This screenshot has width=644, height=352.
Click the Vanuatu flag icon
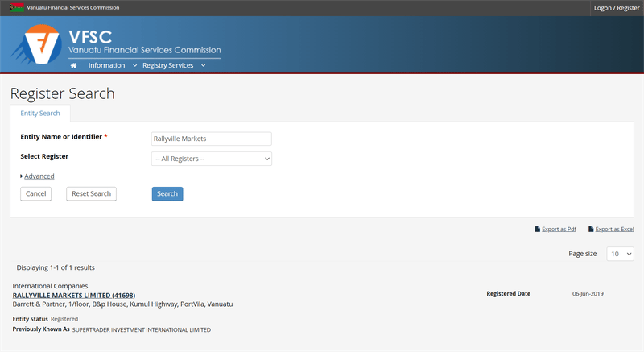pos(16,7)
